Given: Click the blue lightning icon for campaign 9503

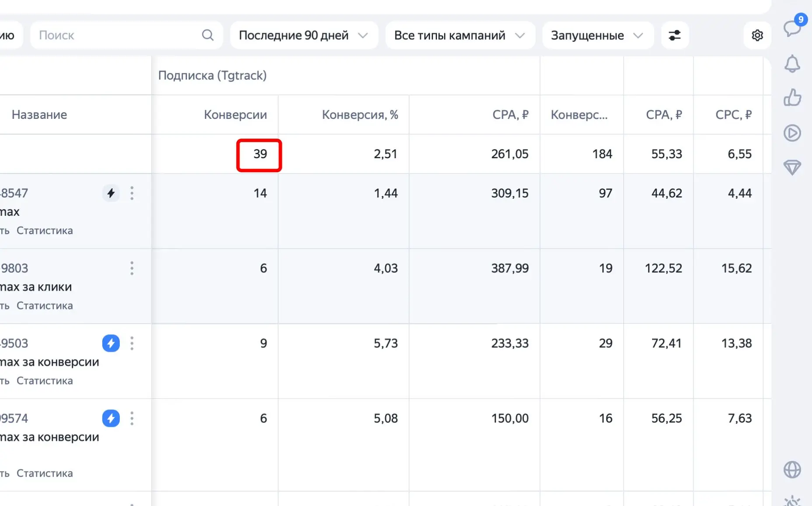Looking at the screenshot, I should point(111,343).
